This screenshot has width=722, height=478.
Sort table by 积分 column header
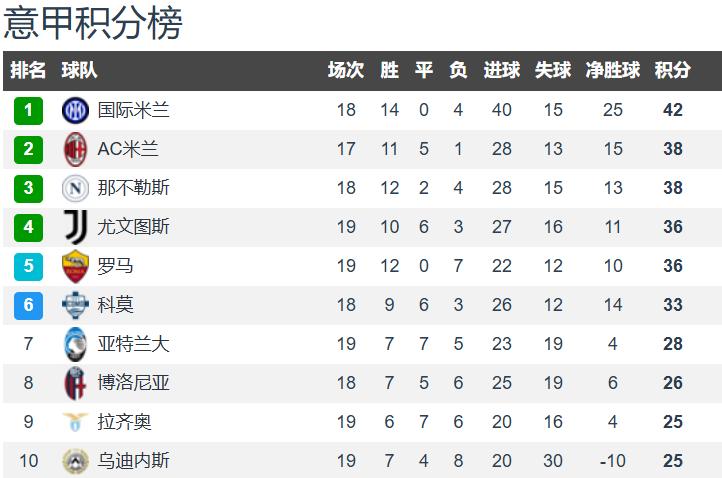click(672, 71)
